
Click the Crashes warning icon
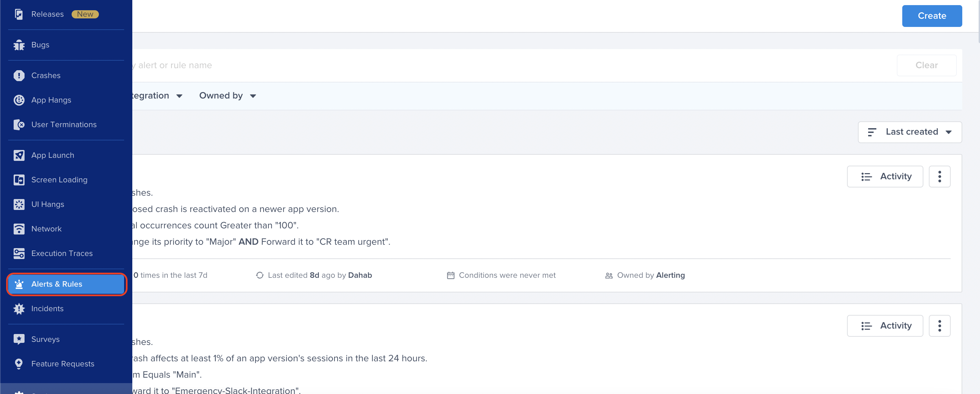tap(19, 75)
